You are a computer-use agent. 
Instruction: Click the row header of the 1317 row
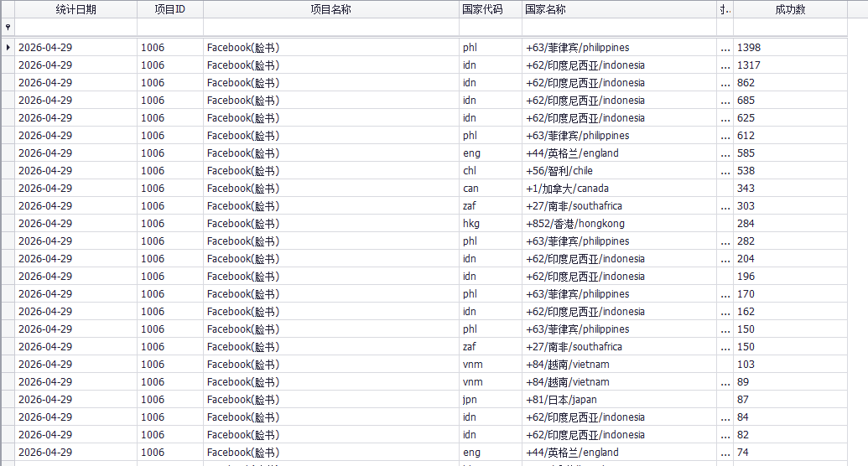point(8,65)
